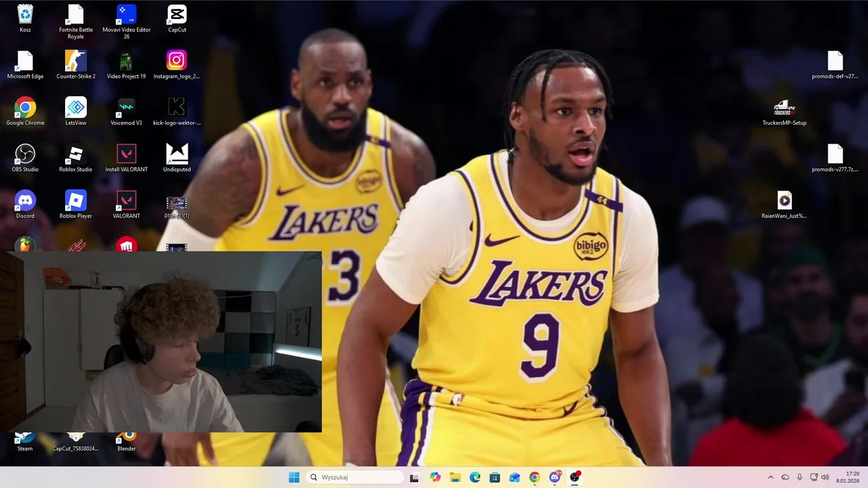Open network settings tray icon
868x488 pixels.
pyautogui.click(x=814, y=477)
